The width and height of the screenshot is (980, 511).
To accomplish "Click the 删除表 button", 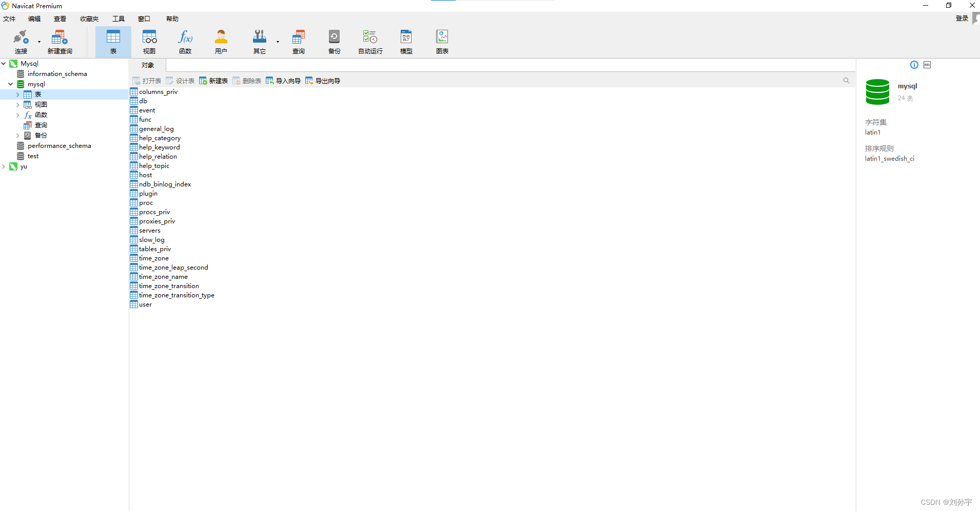I will point(247,81).
